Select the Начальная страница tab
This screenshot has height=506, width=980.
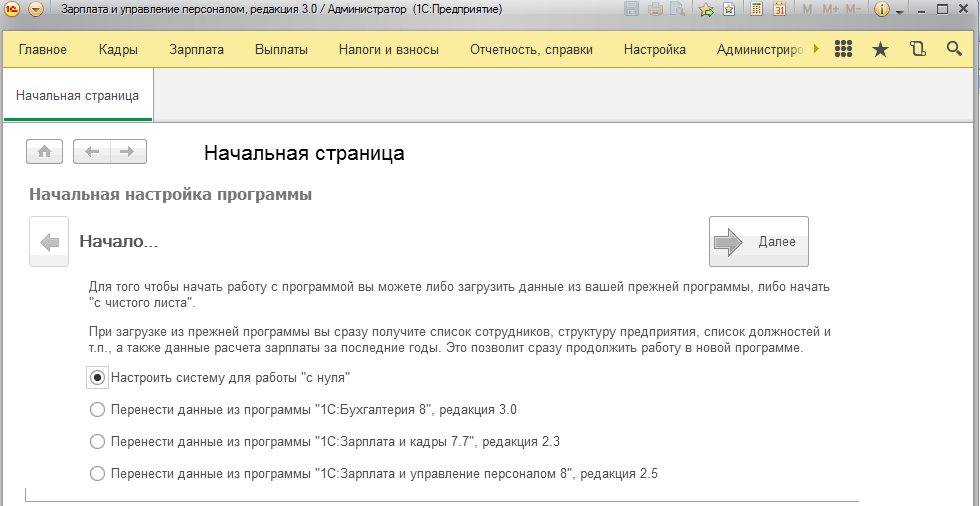pos(78,96)
